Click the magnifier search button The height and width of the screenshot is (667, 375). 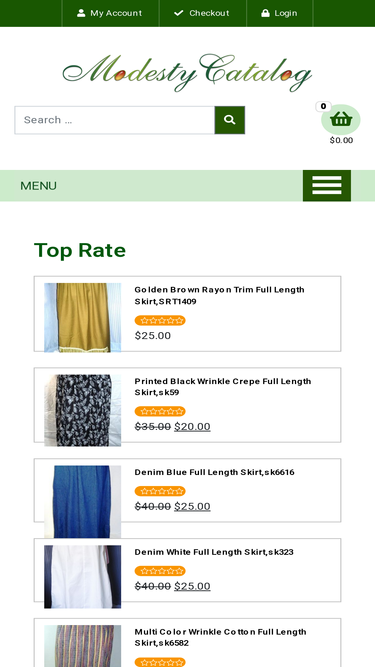click(x=230, y=120)
